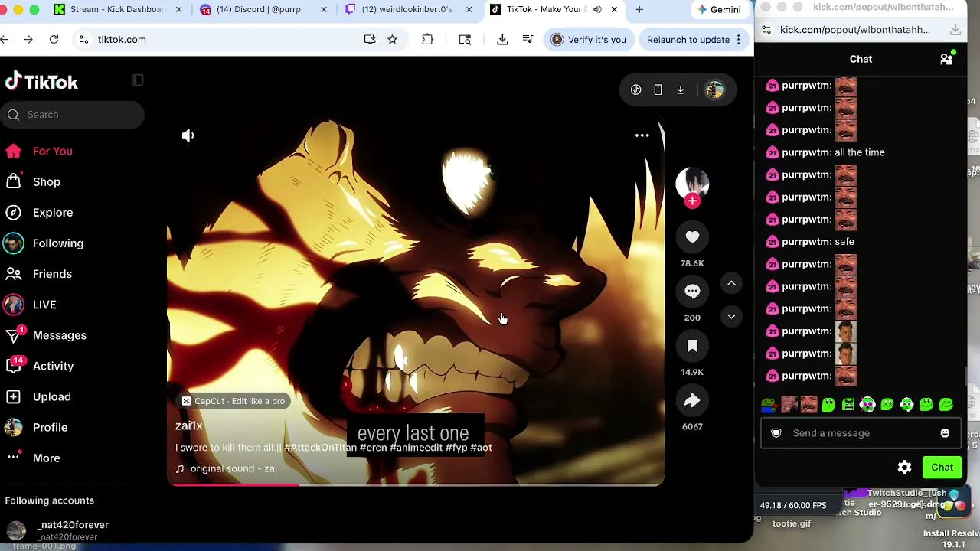980x551 pixels.
Task: Open Friends in the TikTok sidebar
Action: click(x=52, y=274)
